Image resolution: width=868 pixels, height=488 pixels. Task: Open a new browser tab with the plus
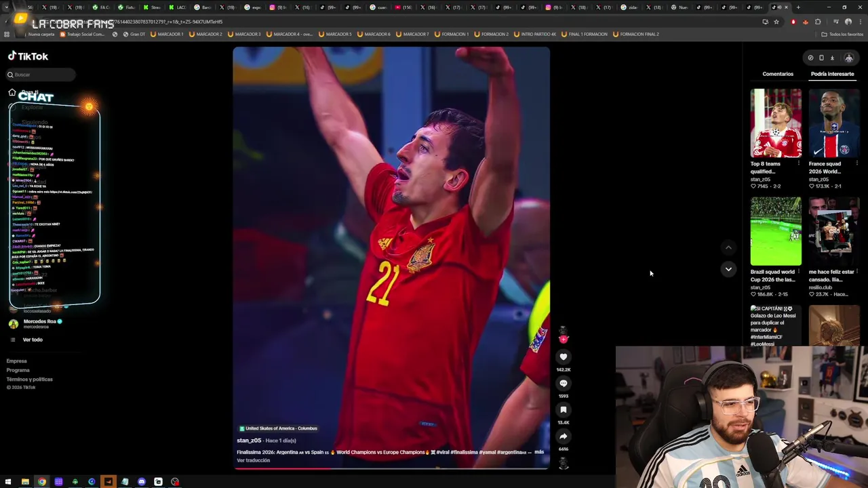(x=798, y=7)
